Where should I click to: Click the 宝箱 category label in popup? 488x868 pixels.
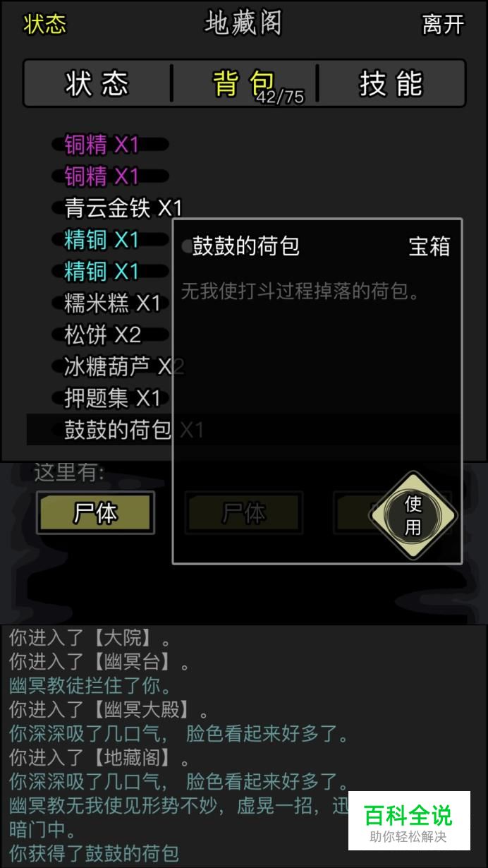point(429,246)
